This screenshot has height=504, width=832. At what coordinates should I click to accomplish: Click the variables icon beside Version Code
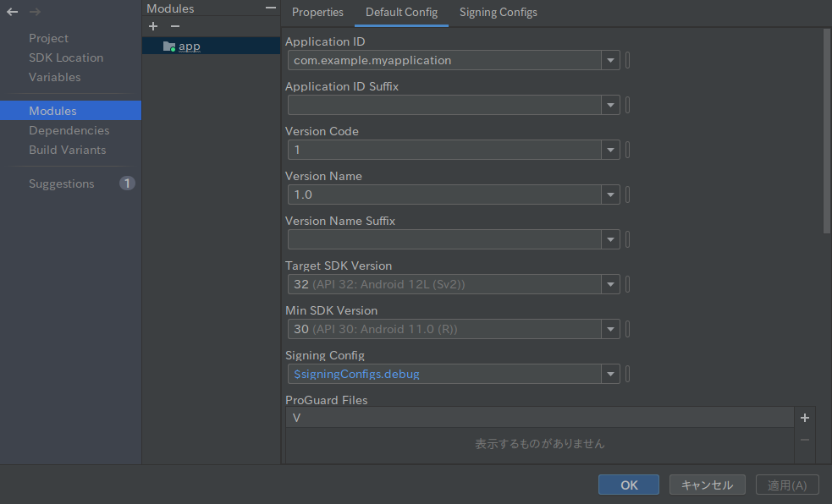coord(627,150)
